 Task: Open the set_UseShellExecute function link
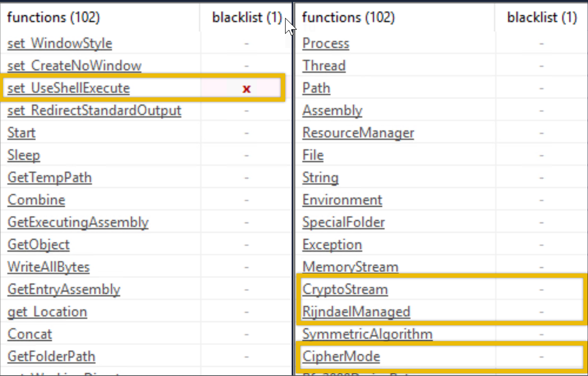[69, 88]
